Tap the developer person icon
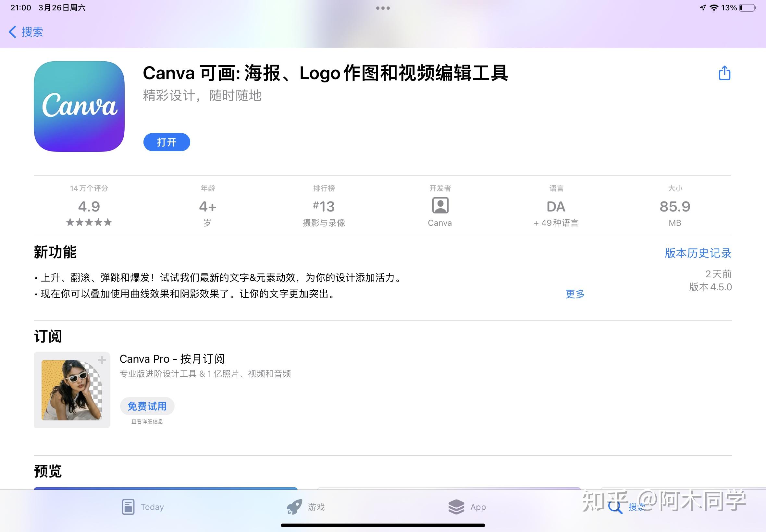Image resolution: width=766 pixels, height=532 pixels. coord(440,206)
